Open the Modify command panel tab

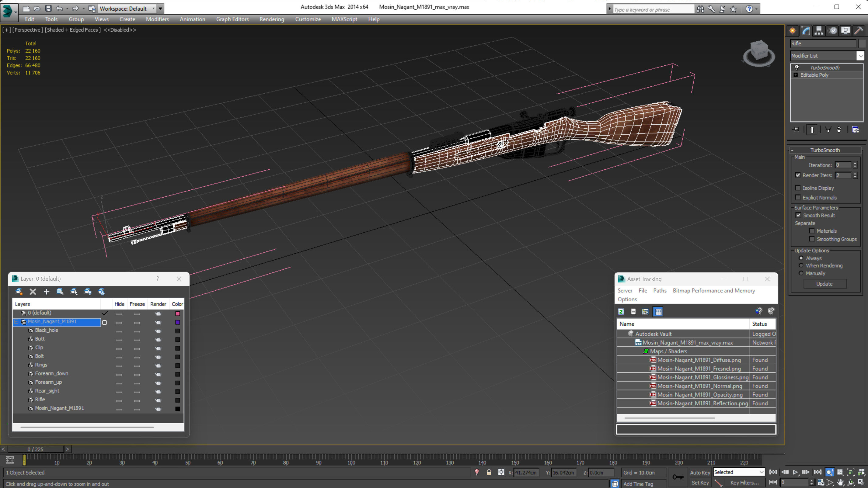(x=806, y=31)
